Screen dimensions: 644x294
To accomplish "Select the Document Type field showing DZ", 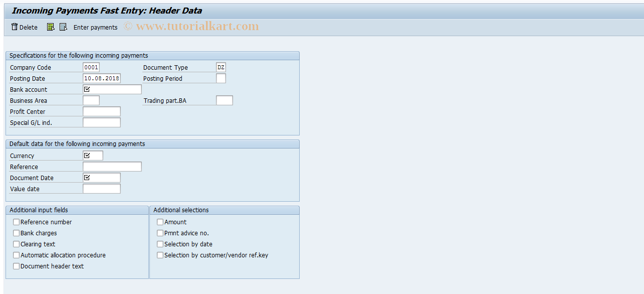I will click(220, 67).
